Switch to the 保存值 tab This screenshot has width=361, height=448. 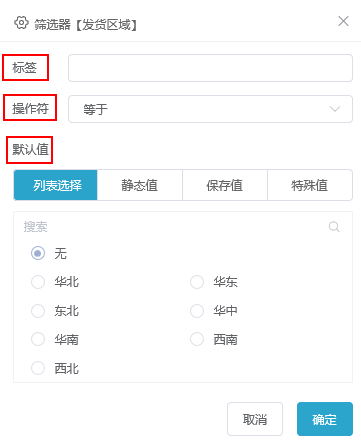pos(225,185)
